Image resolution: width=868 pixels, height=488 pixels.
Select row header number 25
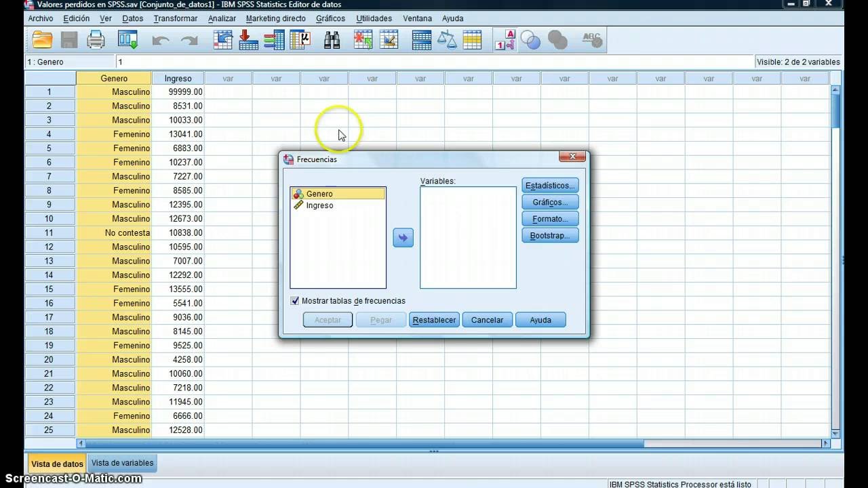[x=50, y=430]
